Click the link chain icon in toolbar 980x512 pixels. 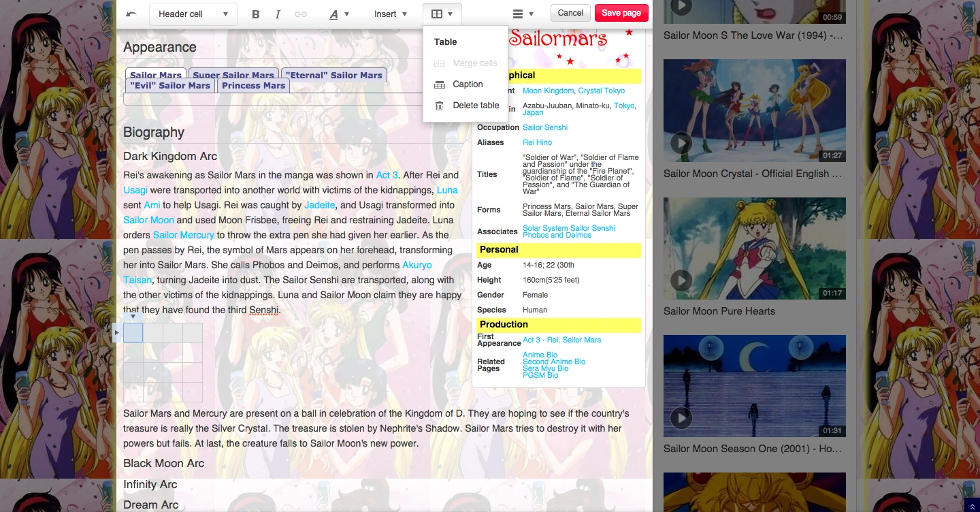click(x=300, y=14)
